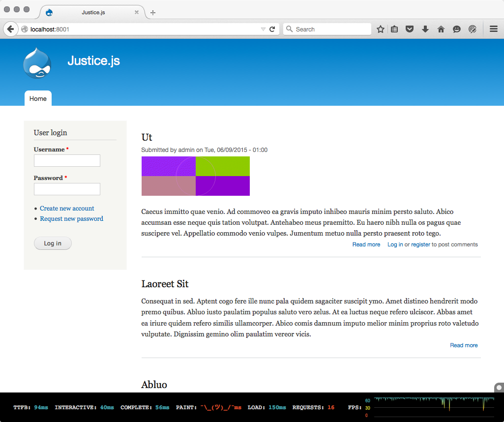Click the COMPLETE 56ms metric
Viewport: 504px width, 422px height.
coord(145,407)
